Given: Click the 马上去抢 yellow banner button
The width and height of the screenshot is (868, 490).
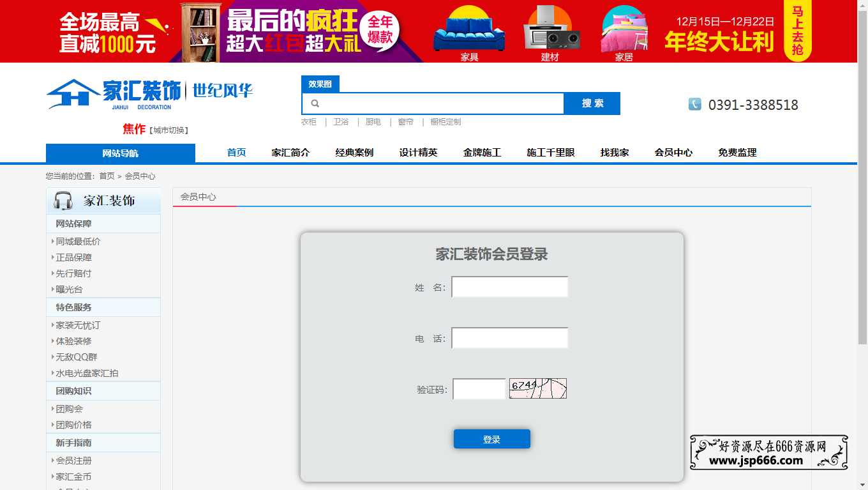Looking at the screenshot, I should point(797,31).
